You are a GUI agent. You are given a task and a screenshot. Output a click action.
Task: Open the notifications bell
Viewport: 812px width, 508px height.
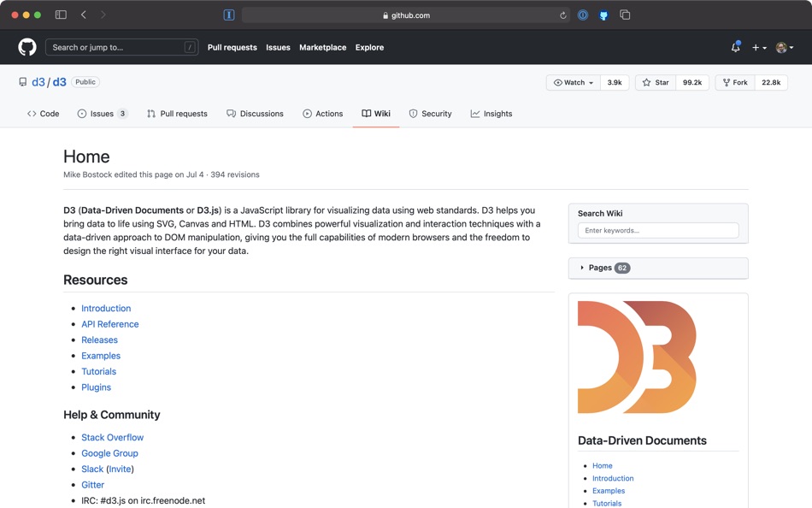(735, 47)
